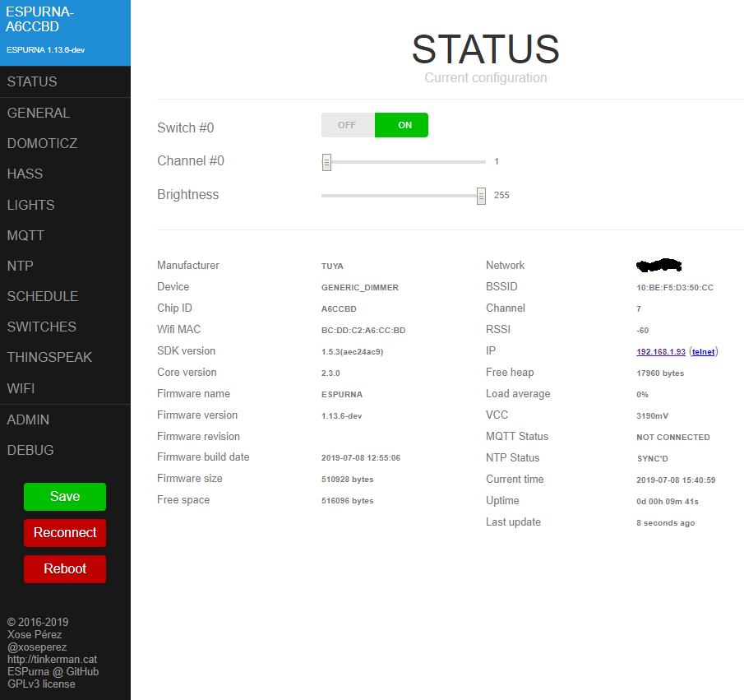
Task: Open the STATUS menu section
Action: [x=65, y=81]
